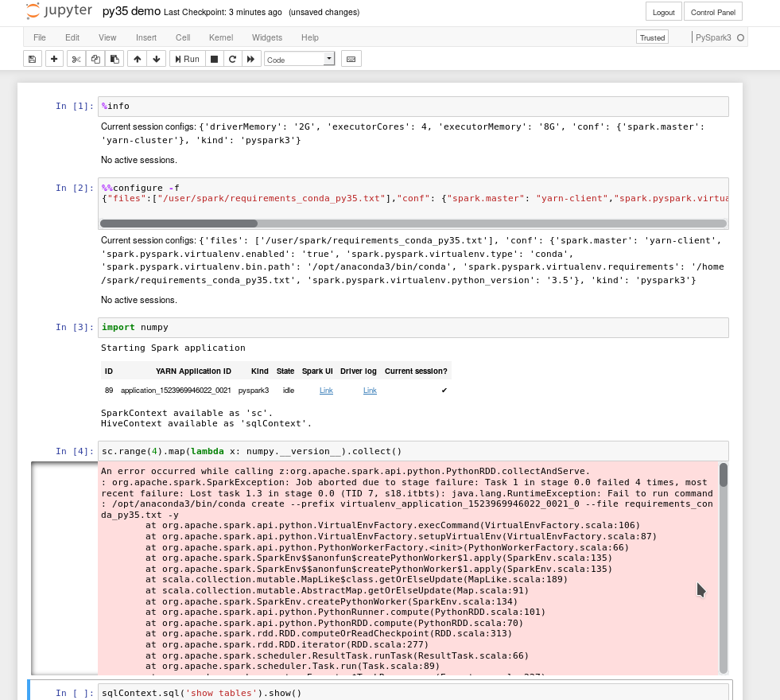Paste cells below icon
This screenshot has height=700, width=780.
tap(114, 59)
